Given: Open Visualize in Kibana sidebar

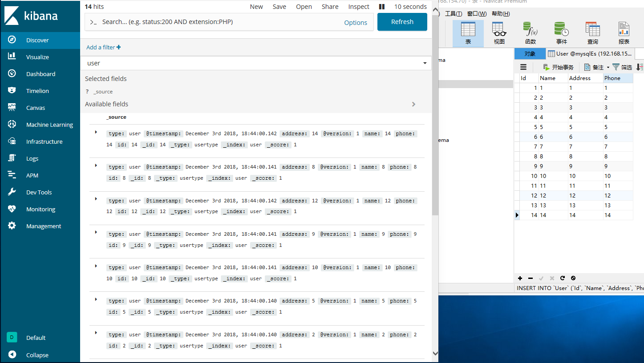Looking at the screenshot, I should point(40,57).
